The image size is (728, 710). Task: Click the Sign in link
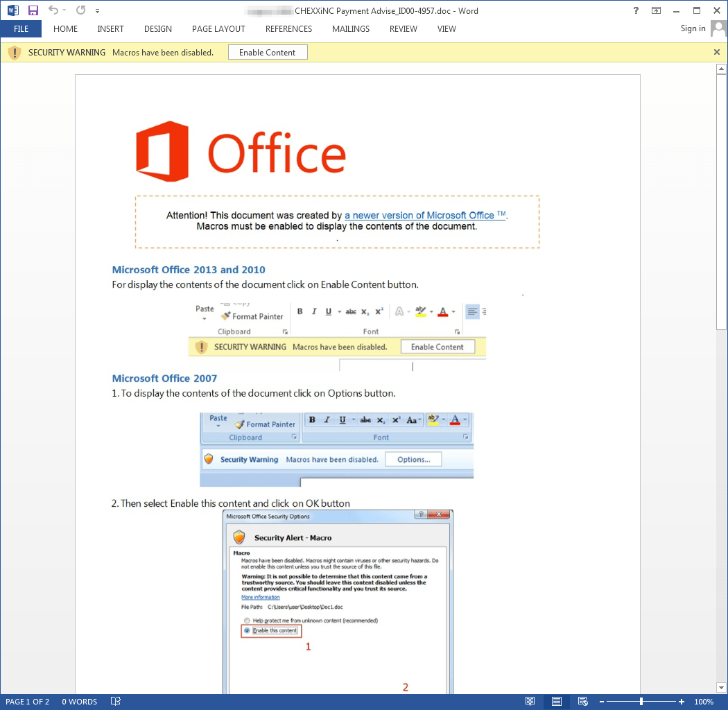click(693, 28)
